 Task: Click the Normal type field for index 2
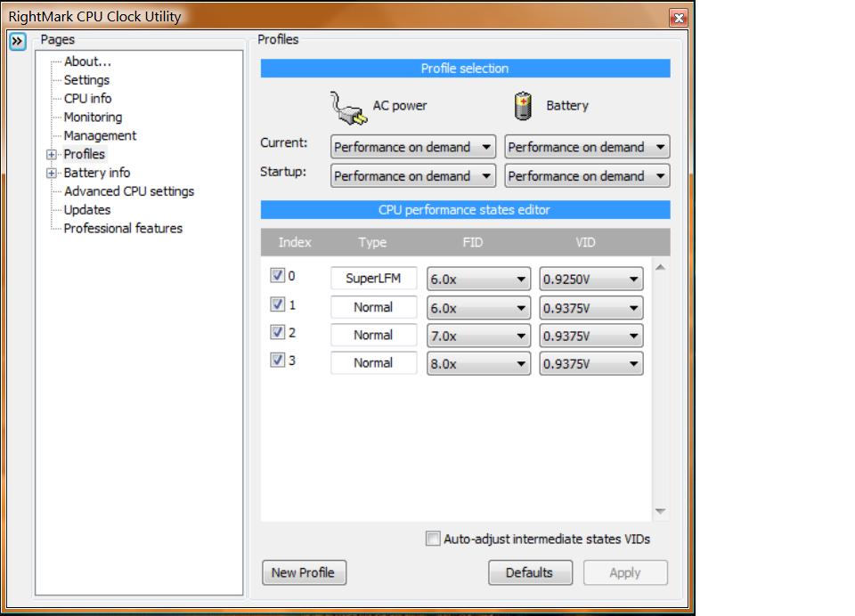click(x=373, y=335)
